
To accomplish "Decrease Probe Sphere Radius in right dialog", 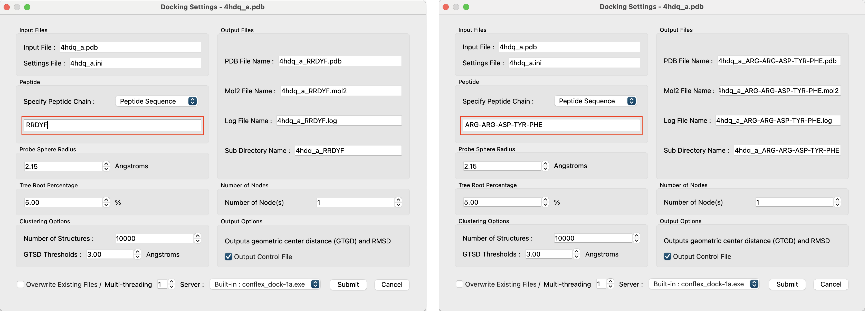I will click(x=545, y=168).
